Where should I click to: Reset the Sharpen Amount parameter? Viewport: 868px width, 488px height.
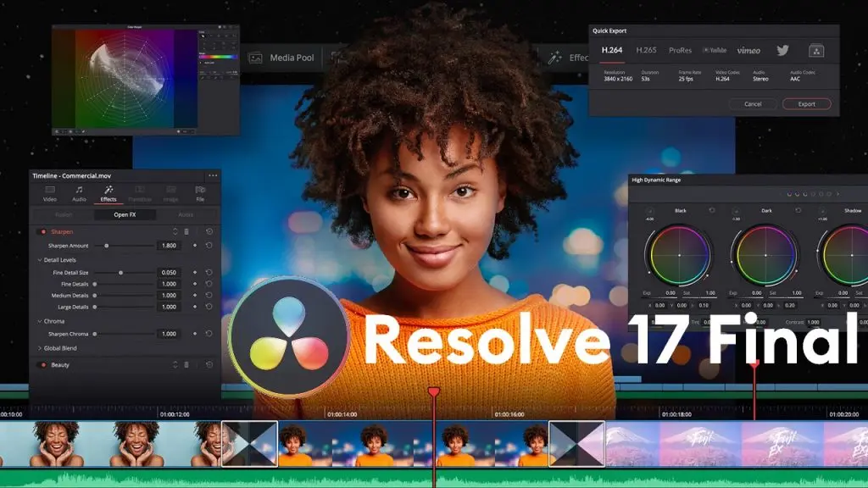(x=209, y=246)
